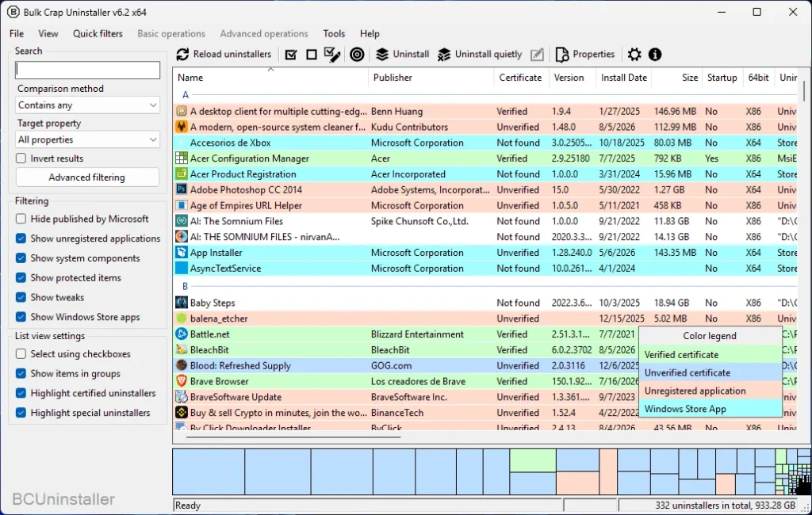
Task: Click the Battle.net app icon
Action: coord(182,334)
